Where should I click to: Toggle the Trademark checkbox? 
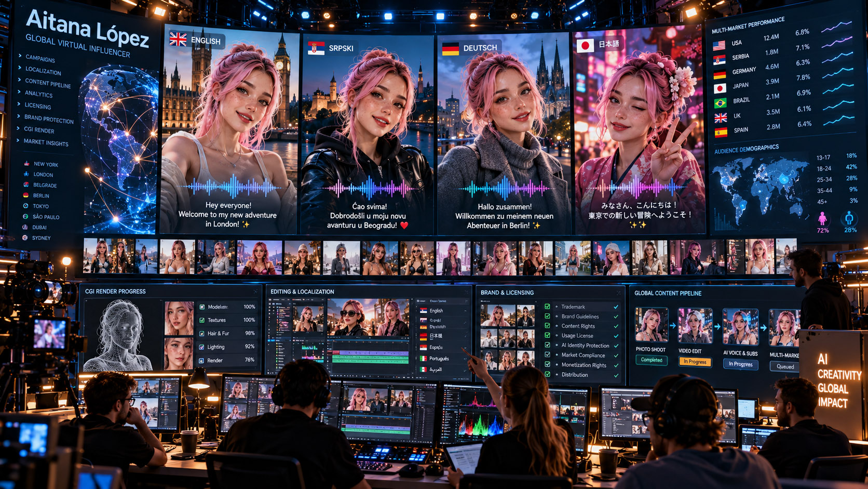tap(547, 307)
